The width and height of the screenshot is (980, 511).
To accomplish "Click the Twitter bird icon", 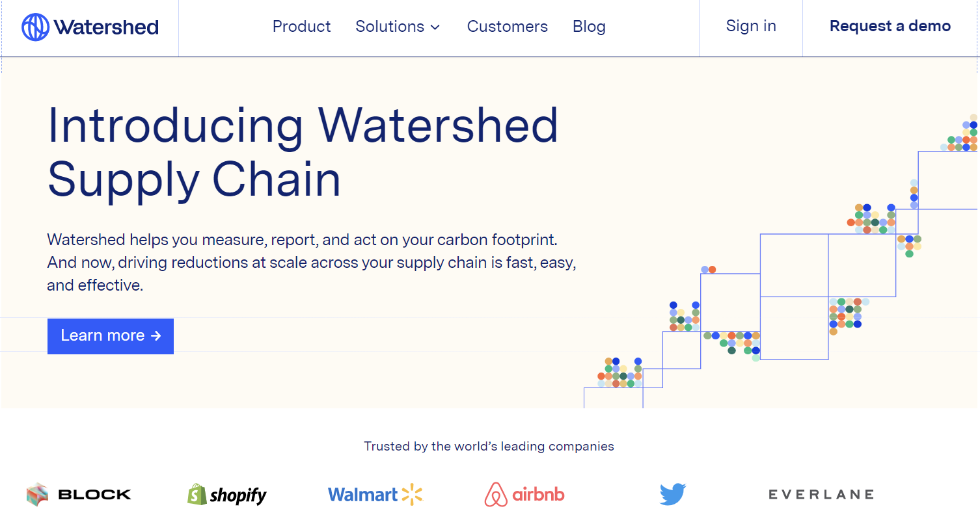I will click(x=673, y=495).
